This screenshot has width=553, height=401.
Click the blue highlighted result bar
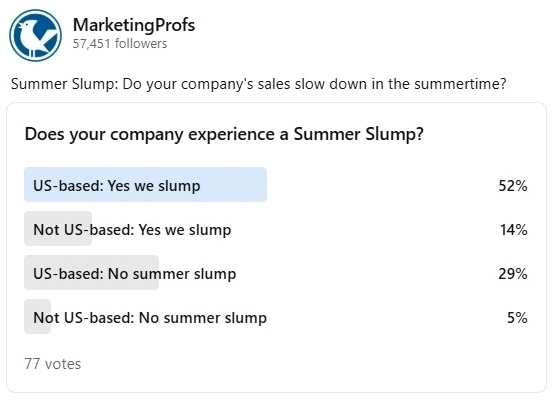(145, 185)
